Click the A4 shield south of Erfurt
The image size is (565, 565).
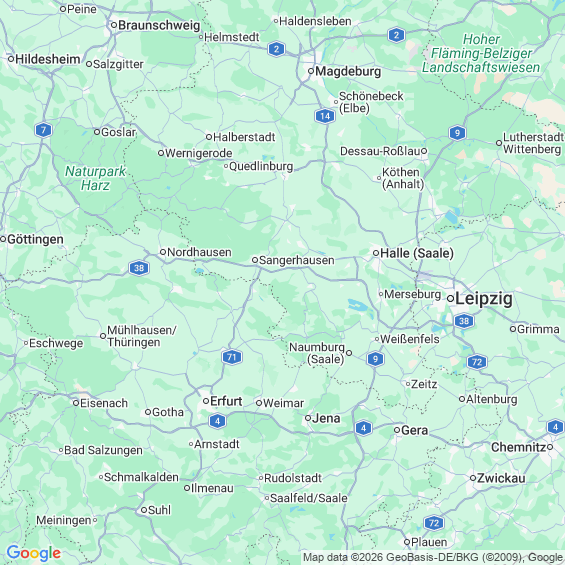tap(217, 421)
